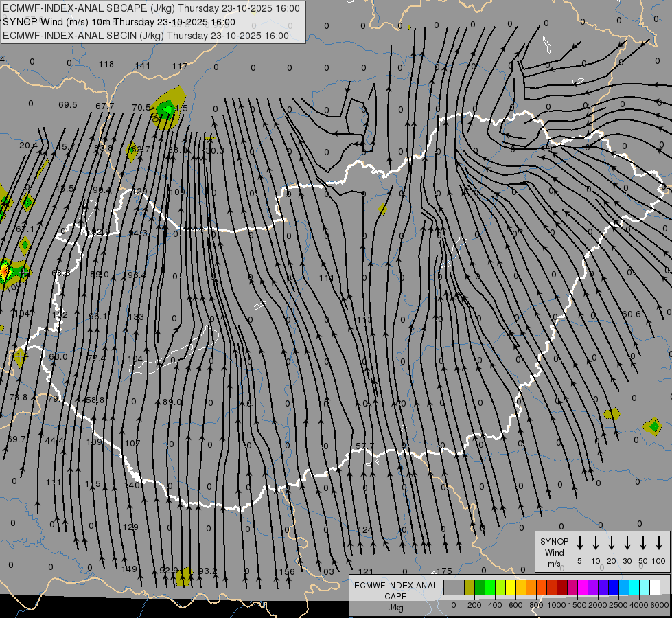The image size is (672, 618).
Task: Click the 124 value on the map
Action: 365,530
